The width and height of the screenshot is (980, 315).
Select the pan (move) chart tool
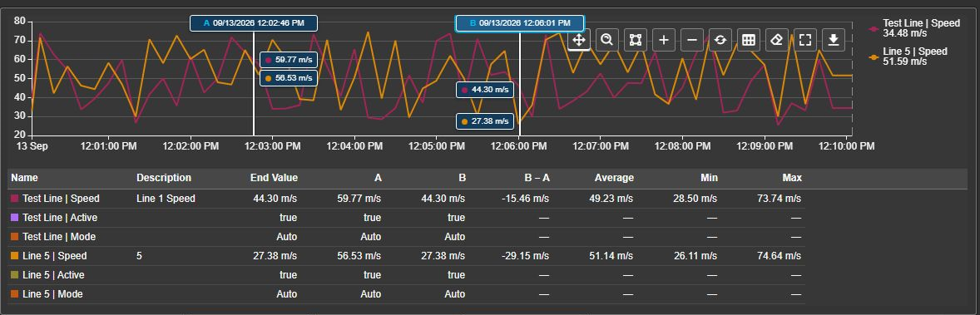tap(579, 40)
